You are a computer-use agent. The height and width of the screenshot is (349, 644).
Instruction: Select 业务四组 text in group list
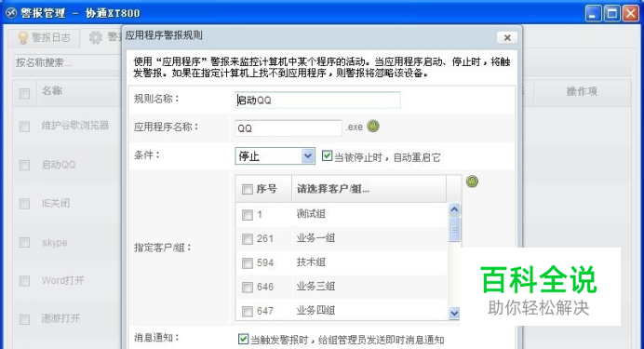[x=315, y=311]
